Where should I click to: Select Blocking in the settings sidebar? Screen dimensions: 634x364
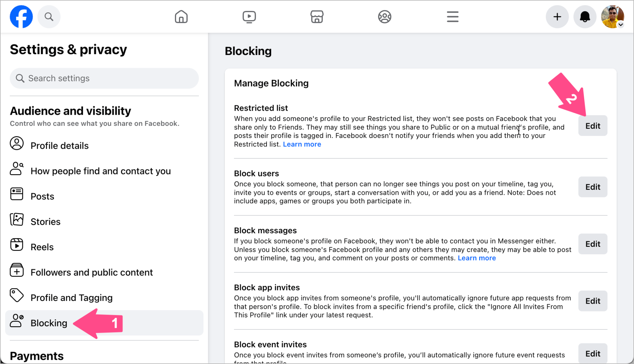click(49, 323)
